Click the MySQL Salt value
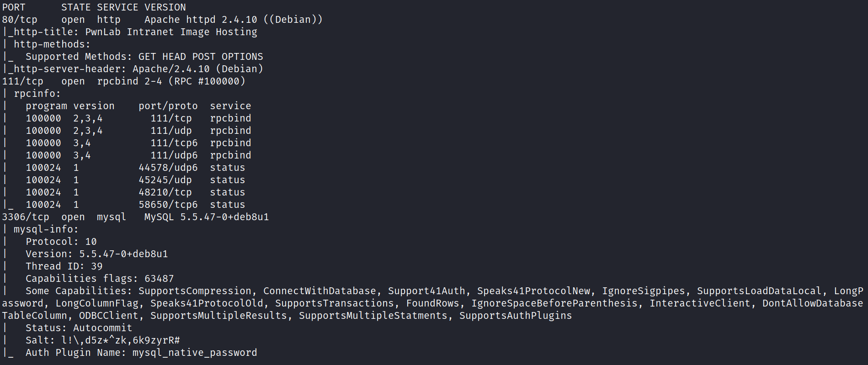This screenshot has width=868, height=365. point(121,340)
